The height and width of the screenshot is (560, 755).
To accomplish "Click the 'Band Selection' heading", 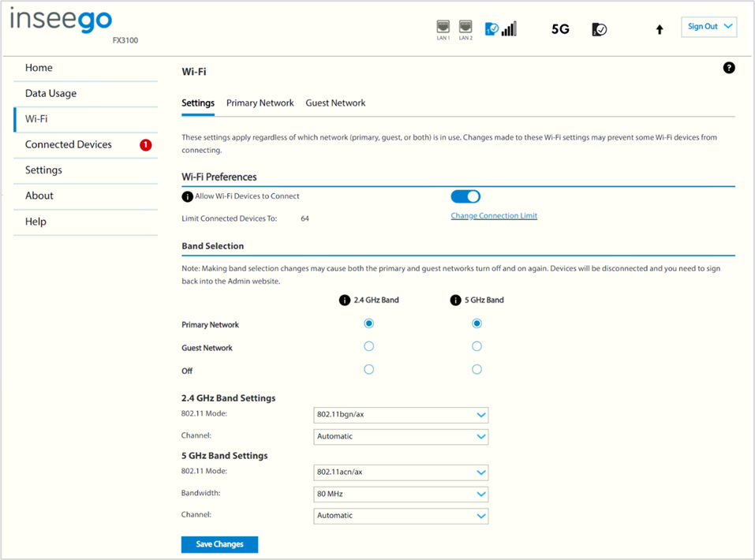I will click(x=213, y=246).
